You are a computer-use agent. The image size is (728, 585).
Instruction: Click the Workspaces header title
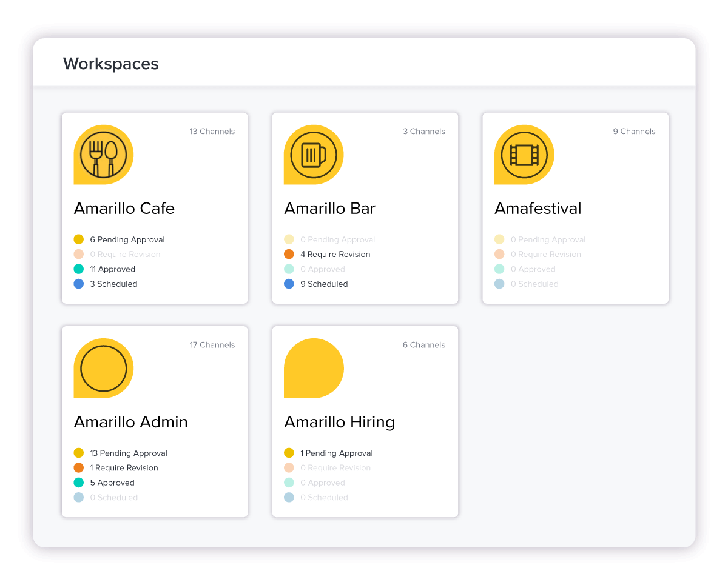[x=111, y=63]
